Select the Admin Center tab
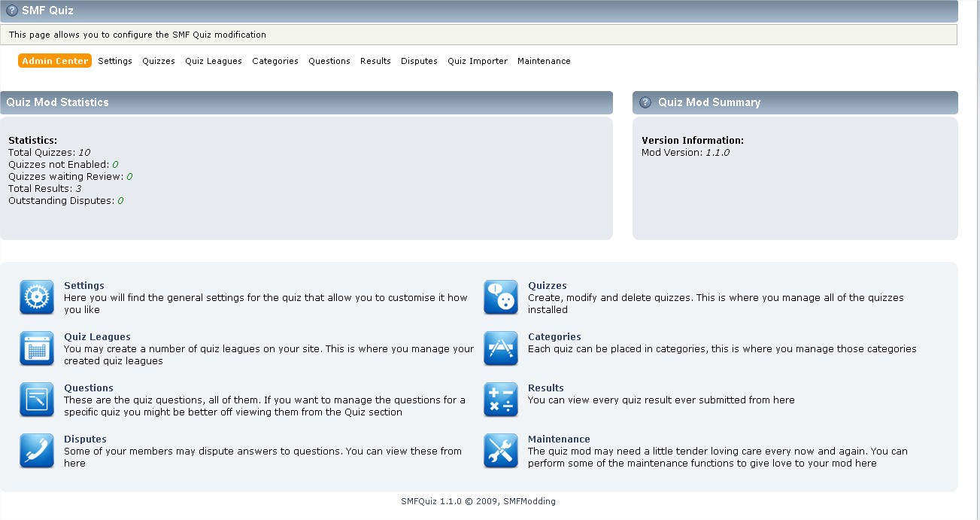The width and height of the screenshot is (980, 520). tap(55, 61)
